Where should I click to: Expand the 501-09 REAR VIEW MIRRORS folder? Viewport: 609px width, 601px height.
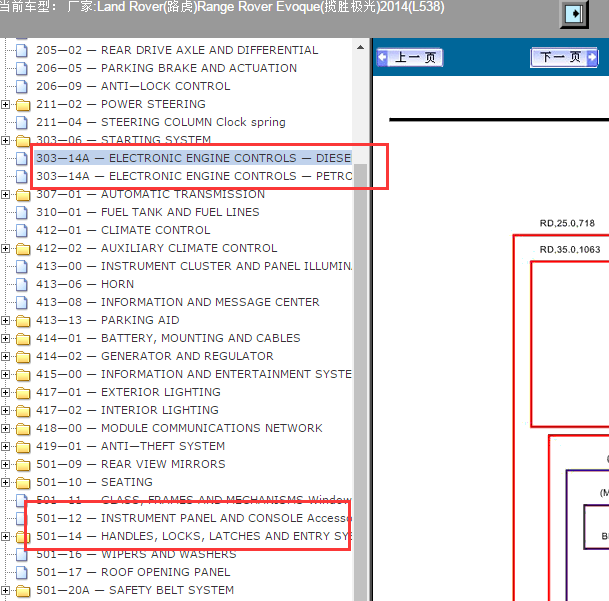pyautogui.click(x=5, y=464)
